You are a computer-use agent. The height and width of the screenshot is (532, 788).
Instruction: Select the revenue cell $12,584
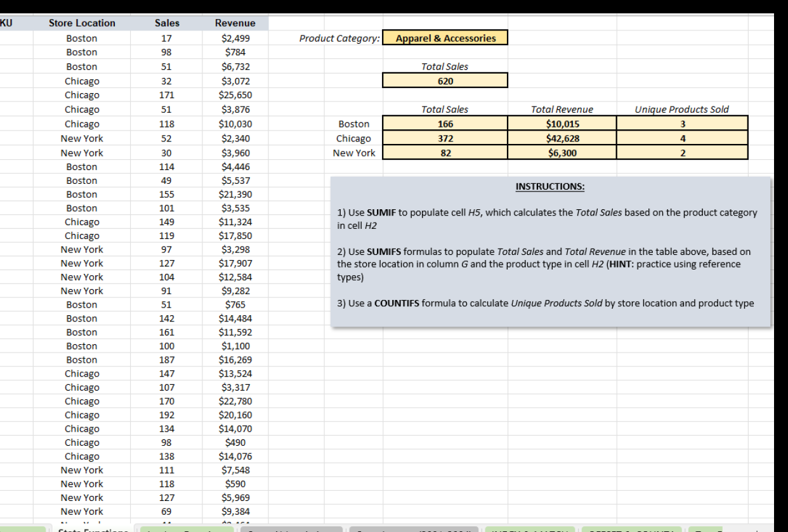pos(235,277)
